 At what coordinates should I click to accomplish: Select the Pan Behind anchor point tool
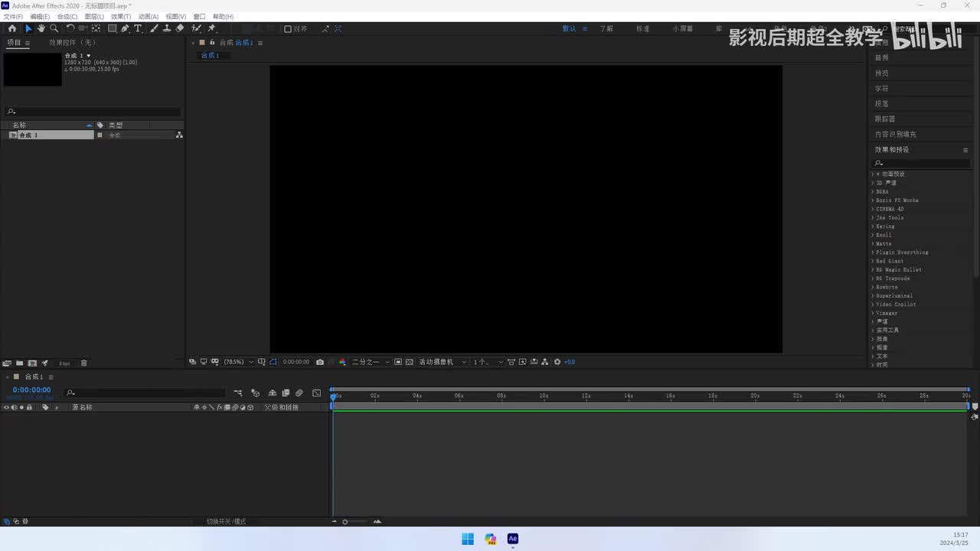(x=96, y=28)
